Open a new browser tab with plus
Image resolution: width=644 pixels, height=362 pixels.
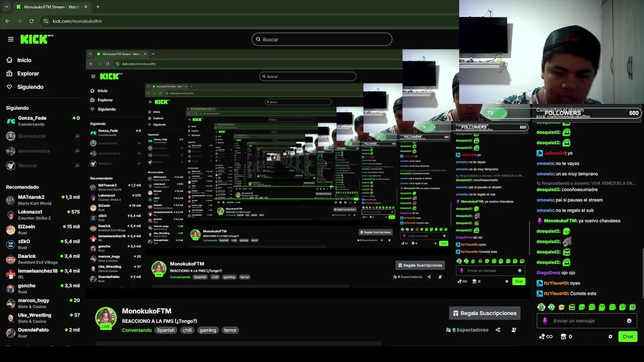coord(98,7)
